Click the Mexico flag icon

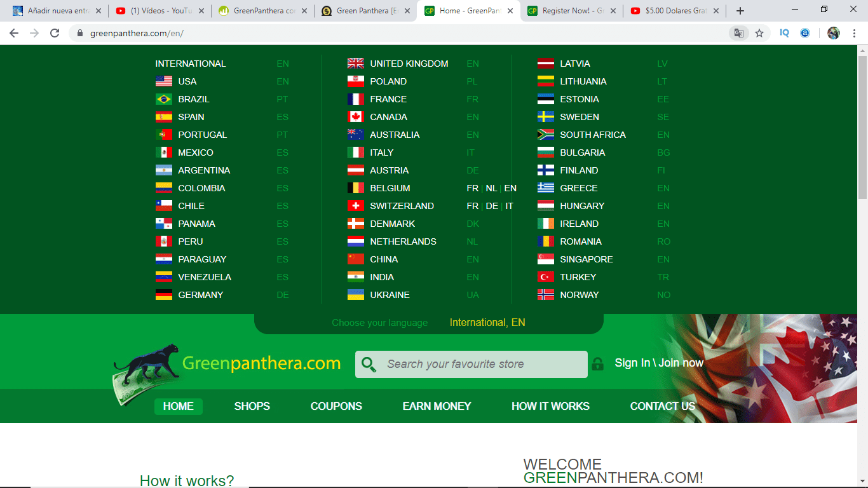click(164, 152)
